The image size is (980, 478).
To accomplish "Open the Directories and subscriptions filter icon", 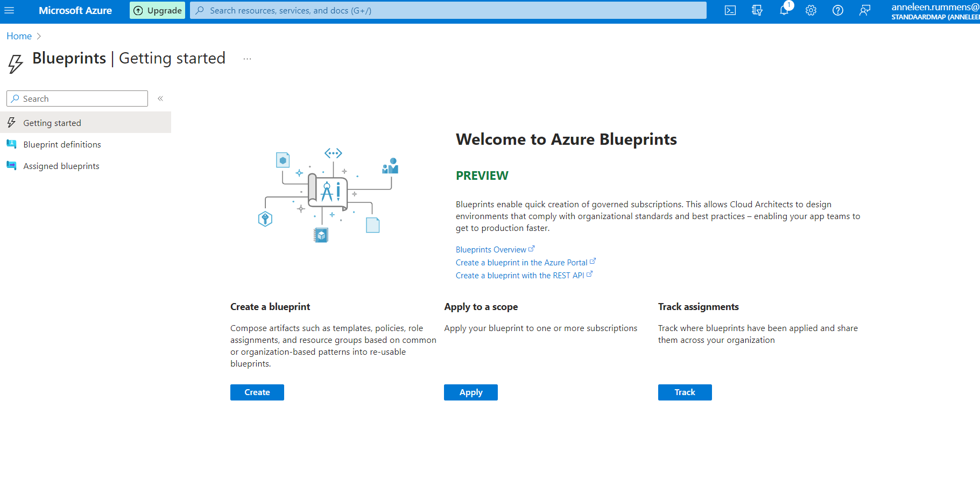I will click(757, 10).
